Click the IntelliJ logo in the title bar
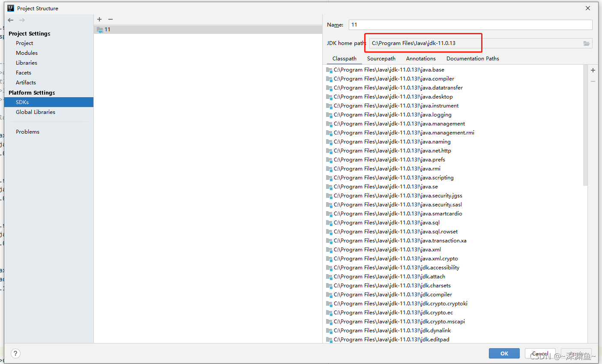602x364 pixels. (11, 8)
